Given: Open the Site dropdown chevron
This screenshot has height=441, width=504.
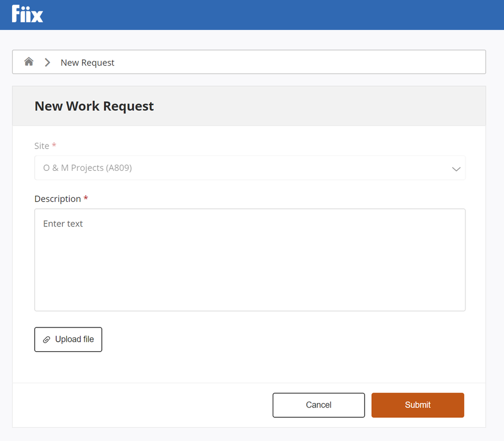Looking at the screenshot, I should coord(456,169).
